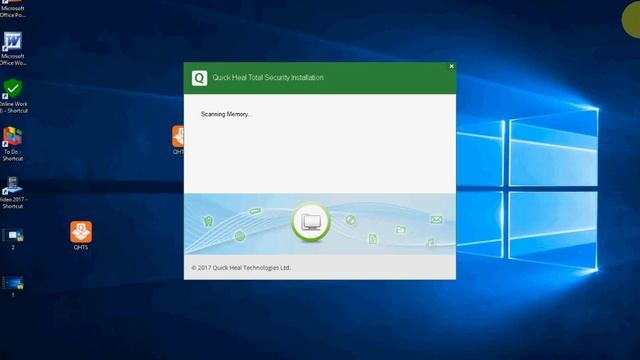Open the Microsoft Office PowerPoint shortcut icon

[13, 9]
